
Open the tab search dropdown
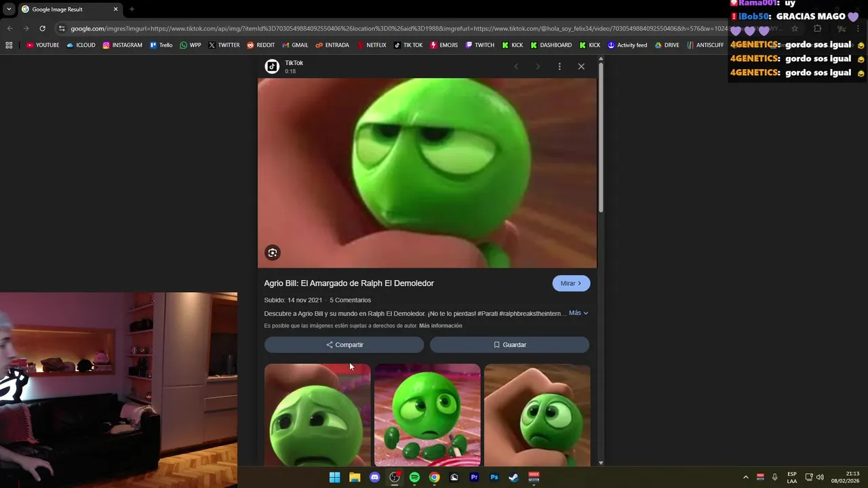click(x=9, y=9)
